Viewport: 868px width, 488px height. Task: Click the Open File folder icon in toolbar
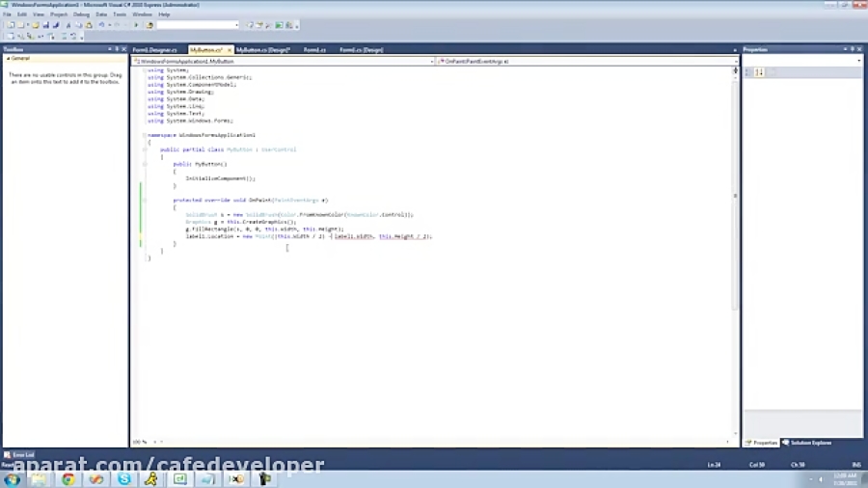(x=36, y=25)
